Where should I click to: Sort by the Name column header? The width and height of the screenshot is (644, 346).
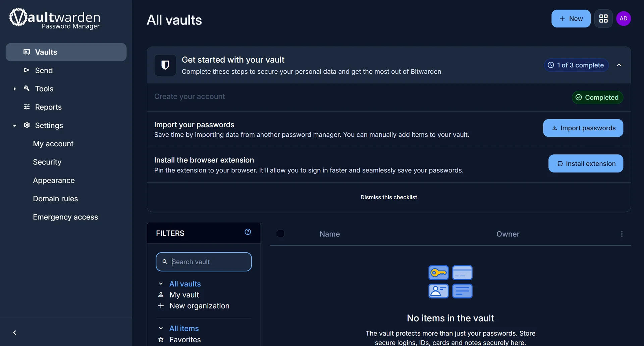pyautogui.click(x=330, y=234)
